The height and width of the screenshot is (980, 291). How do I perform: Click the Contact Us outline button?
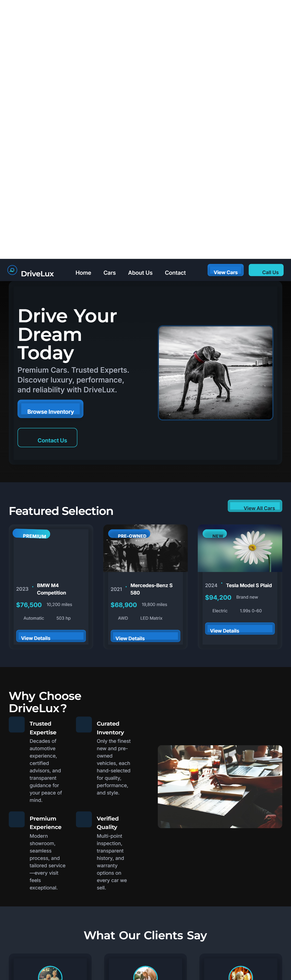47,437
